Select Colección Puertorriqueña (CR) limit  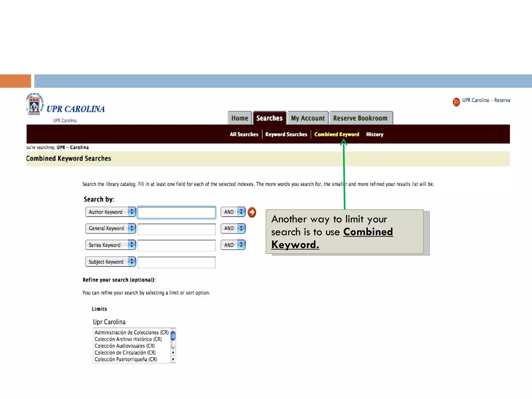click(x=126, y=360)
